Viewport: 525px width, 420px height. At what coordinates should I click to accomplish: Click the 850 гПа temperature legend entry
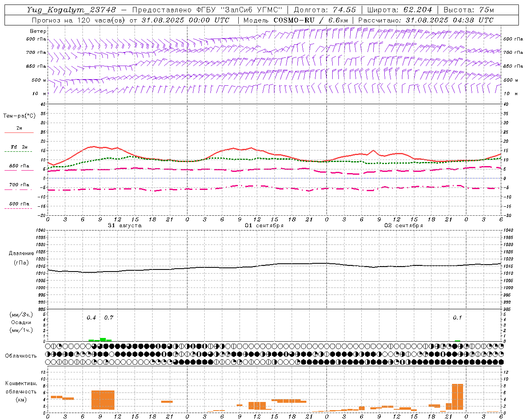tap(19, 166)
